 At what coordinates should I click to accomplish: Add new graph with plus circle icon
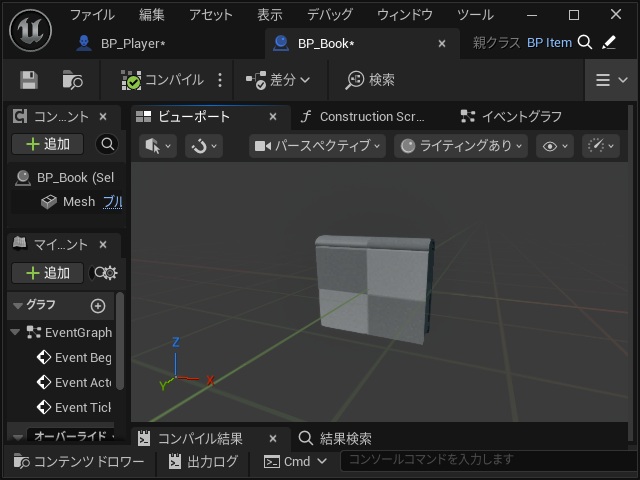[98, 306]
